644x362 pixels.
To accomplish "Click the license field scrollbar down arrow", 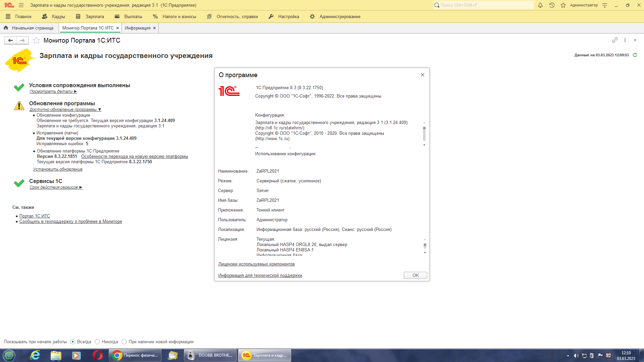I will tap(425, 253).
